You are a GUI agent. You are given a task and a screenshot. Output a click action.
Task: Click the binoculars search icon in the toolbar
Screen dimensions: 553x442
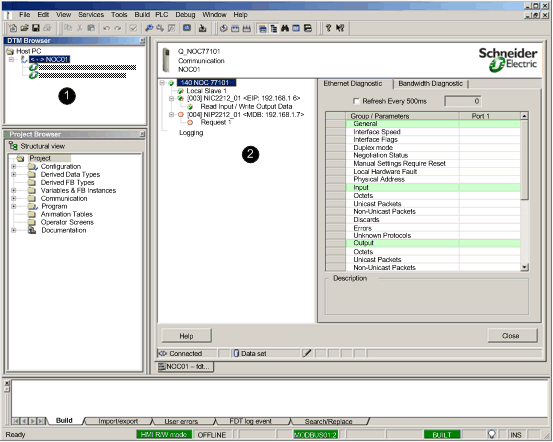[285, 28]
